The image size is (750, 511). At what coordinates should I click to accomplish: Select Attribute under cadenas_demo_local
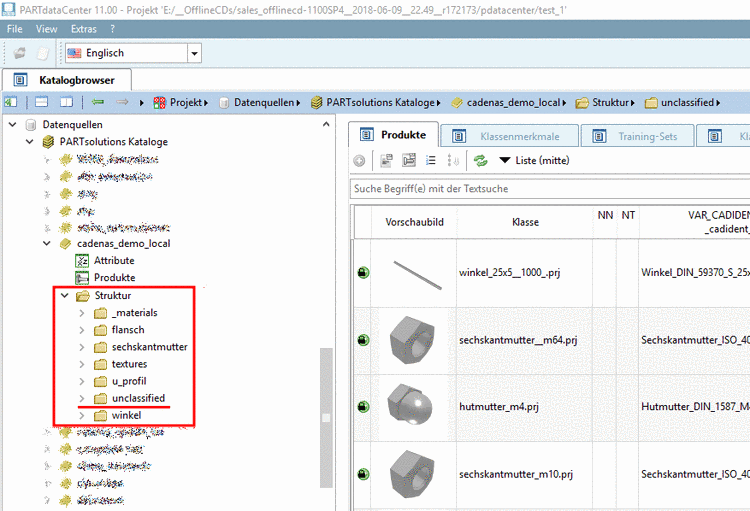[114, 261]
